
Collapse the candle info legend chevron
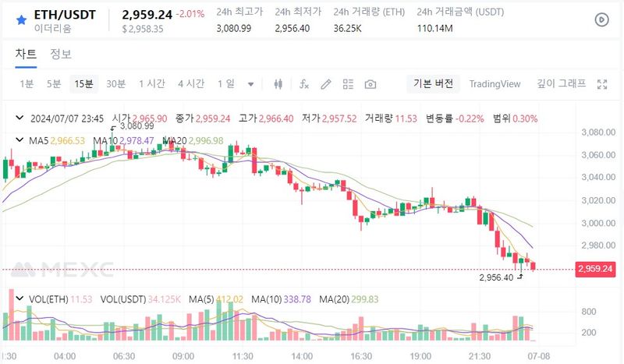tap(20, 118)
